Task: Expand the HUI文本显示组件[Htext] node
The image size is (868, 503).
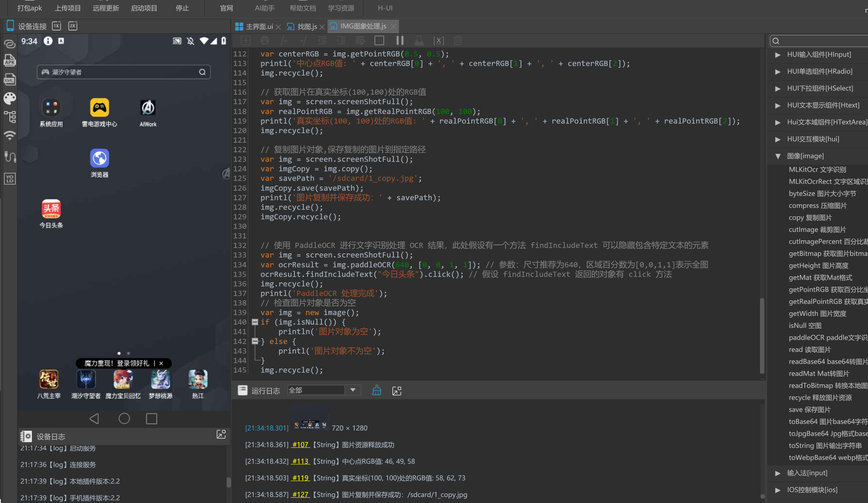Action: point(778,105)
